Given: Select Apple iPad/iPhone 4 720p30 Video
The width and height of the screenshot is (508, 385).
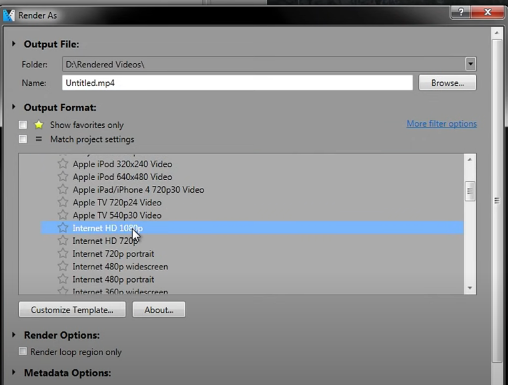Looking at the screenshot, I should click(x=138, y=190).
